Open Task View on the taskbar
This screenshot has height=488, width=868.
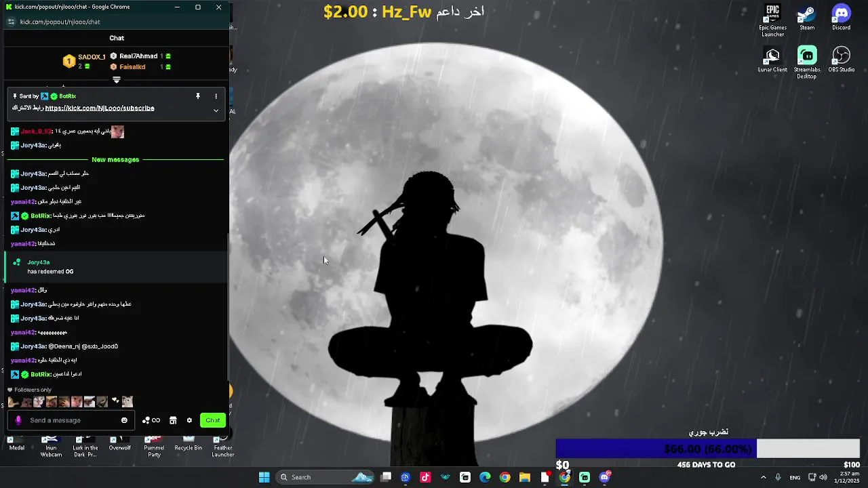pyautogui.click(x=386, y=477)
